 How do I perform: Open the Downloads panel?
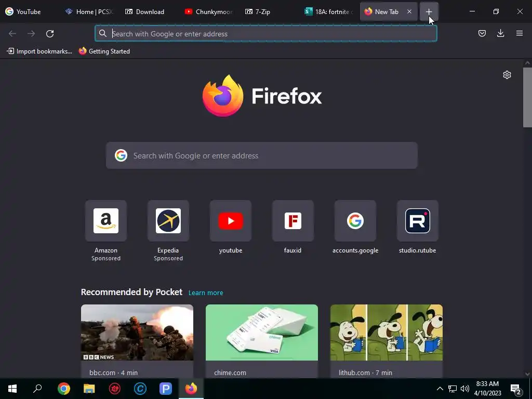pyautogui.click(x=500, y=33)
